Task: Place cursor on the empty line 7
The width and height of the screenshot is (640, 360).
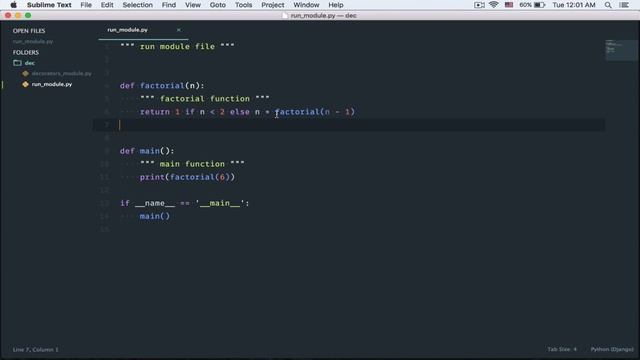Action: 349,125
